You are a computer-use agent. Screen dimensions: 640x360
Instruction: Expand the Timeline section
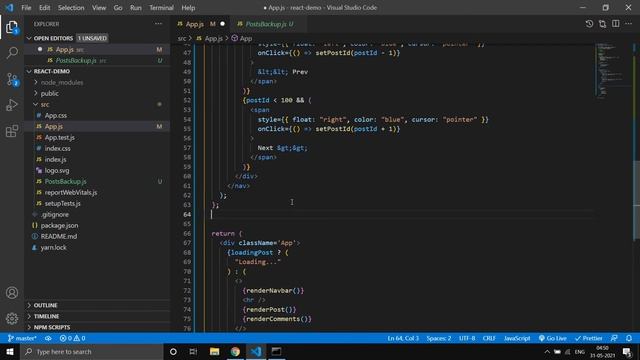(x=98, y=316)
